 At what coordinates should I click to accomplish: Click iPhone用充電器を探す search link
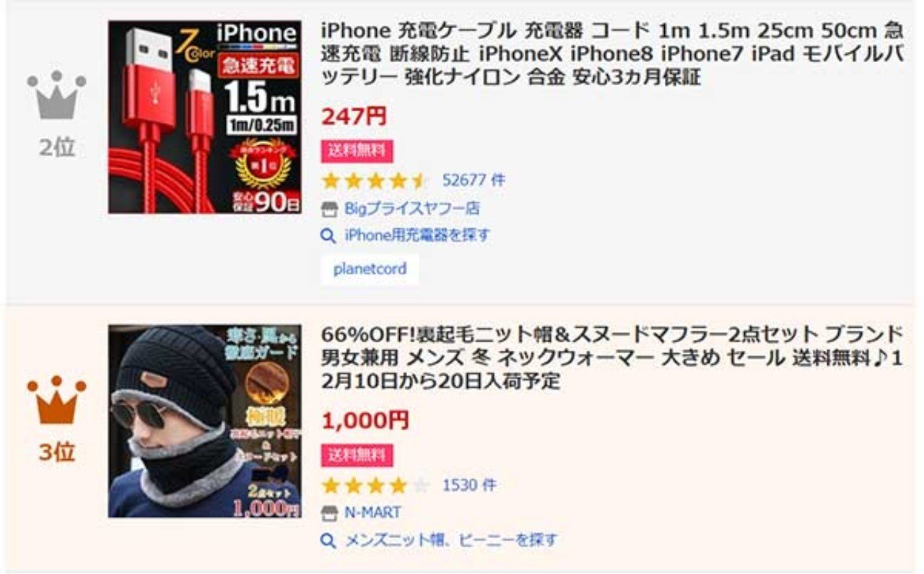417,235
